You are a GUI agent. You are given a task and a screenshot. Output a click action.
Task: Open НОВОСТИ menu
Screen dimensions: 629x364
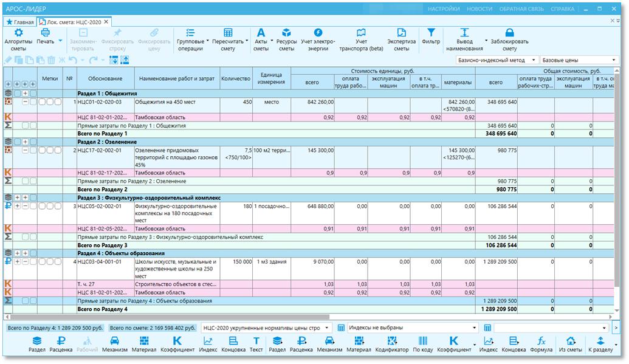479,9
